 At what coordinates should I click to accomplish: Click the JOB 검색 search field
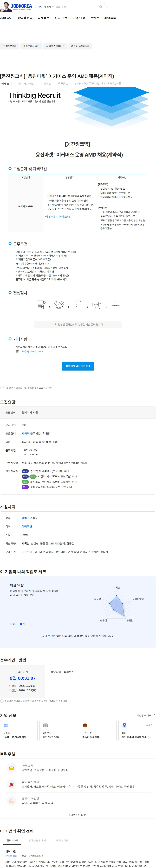point(77,7)
